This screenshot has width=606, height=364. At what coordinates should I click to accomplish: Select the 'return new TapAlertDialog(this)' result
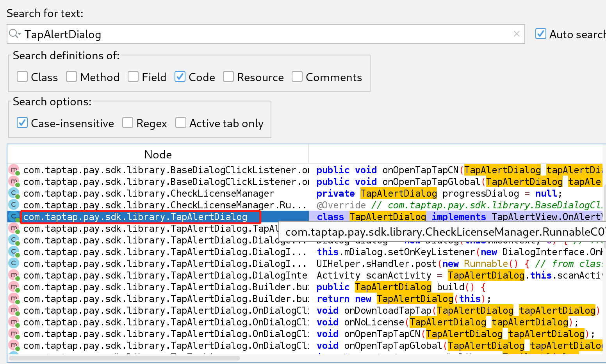402,299
